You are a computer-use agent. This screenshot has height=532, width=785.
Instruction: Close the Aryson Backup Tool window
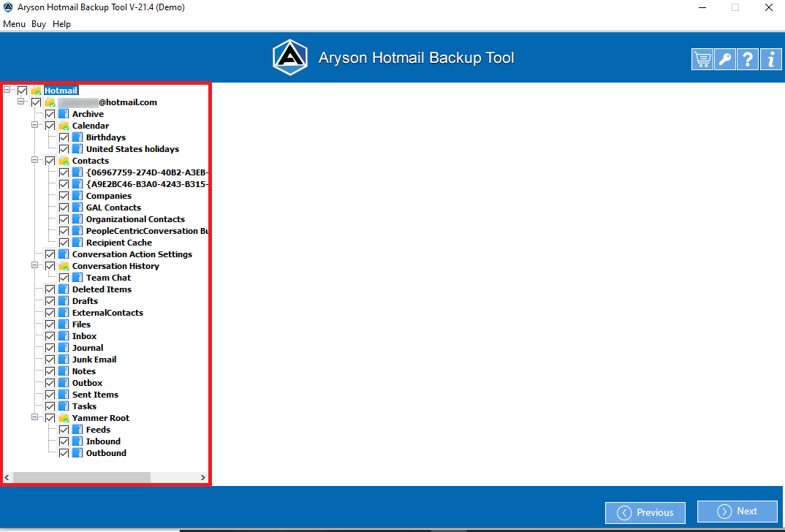[768, 7]
